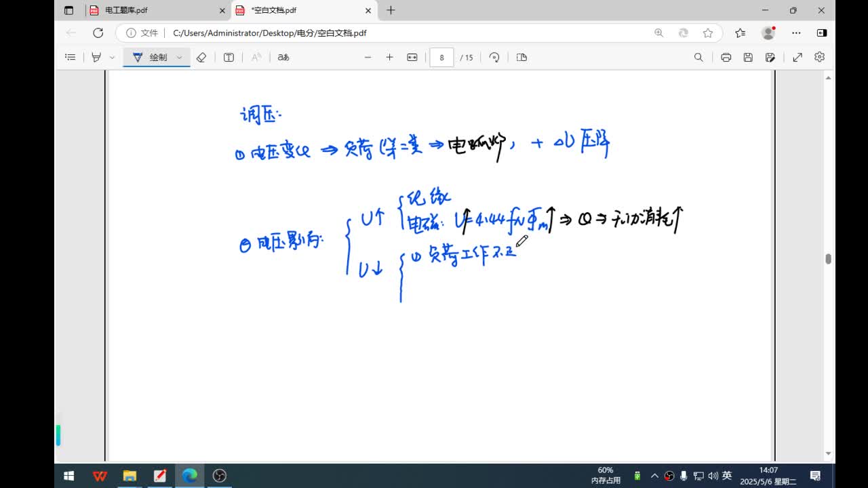This screenshot has width=868, height=488.
Task: Open the notification center
Action: click(815, 476)
